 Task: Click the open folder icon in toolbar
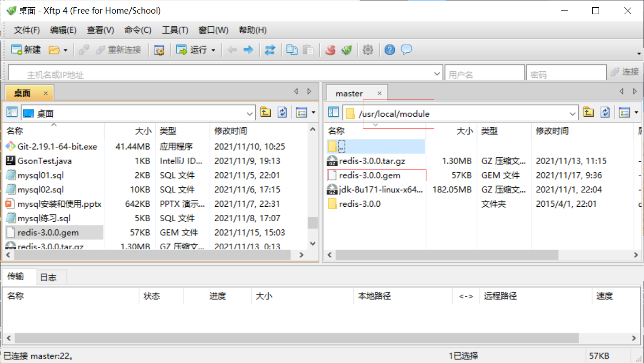54,50
